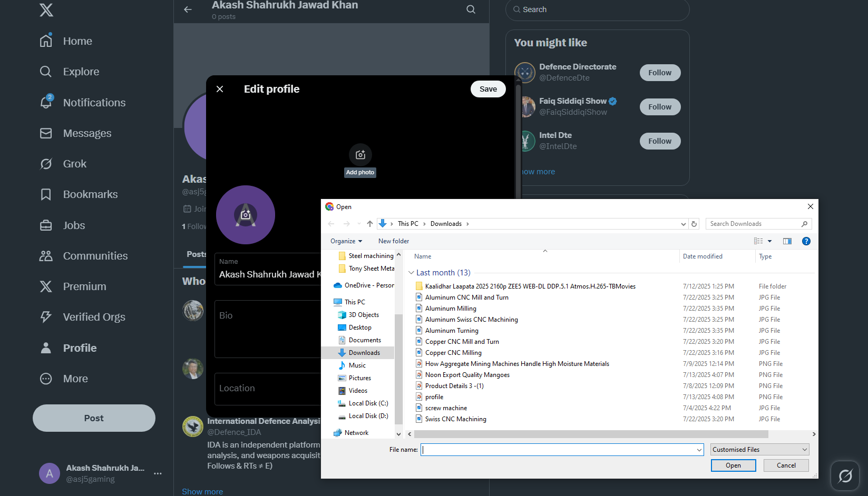
Task: Click the Post button
Action: (x=94, y=418)
